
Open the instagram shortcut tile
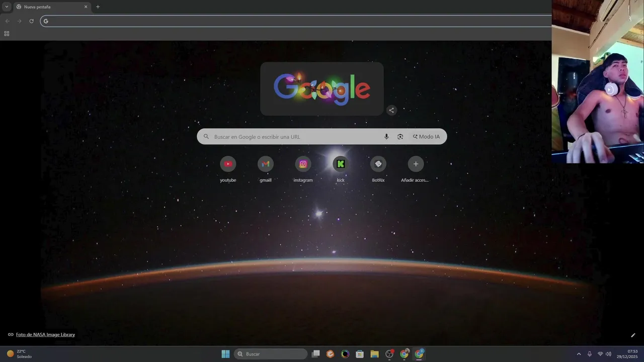click(303, 169)
